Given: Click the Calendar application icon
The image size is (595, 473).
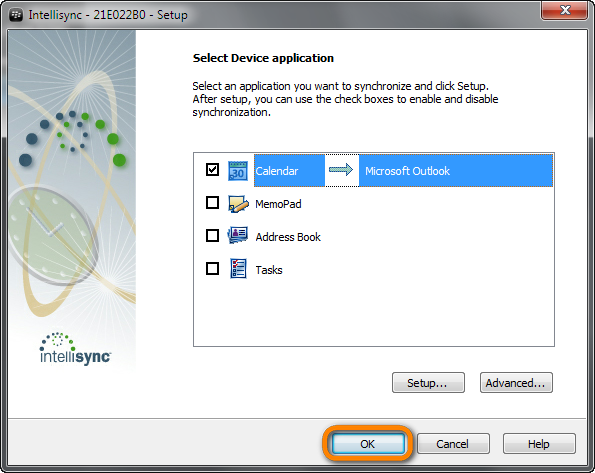Looking at the screenshot, I should tap(238, 170).
